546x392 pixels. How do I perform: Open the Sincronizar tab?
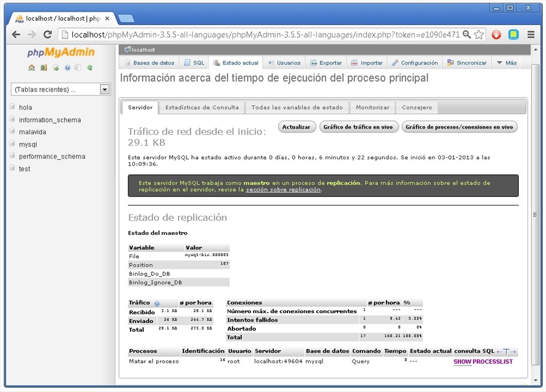pos(467,63)
